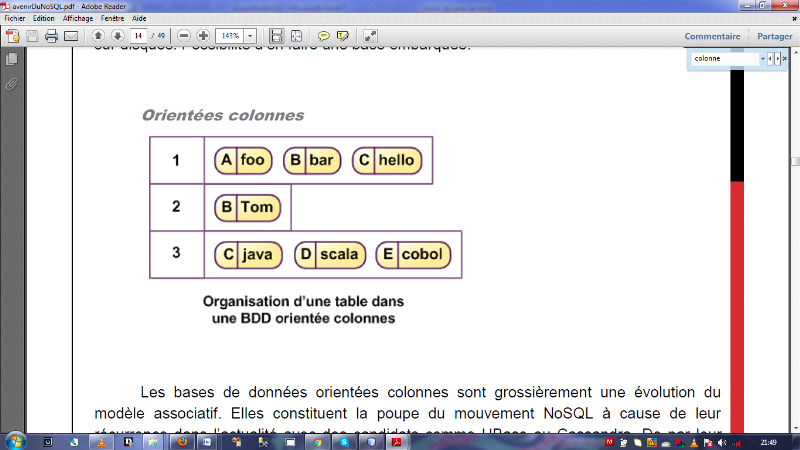Image resolution: width=800 pixels, height=450 pixels.
Task: Click the create PDF online icon
Action: point(13,36)
